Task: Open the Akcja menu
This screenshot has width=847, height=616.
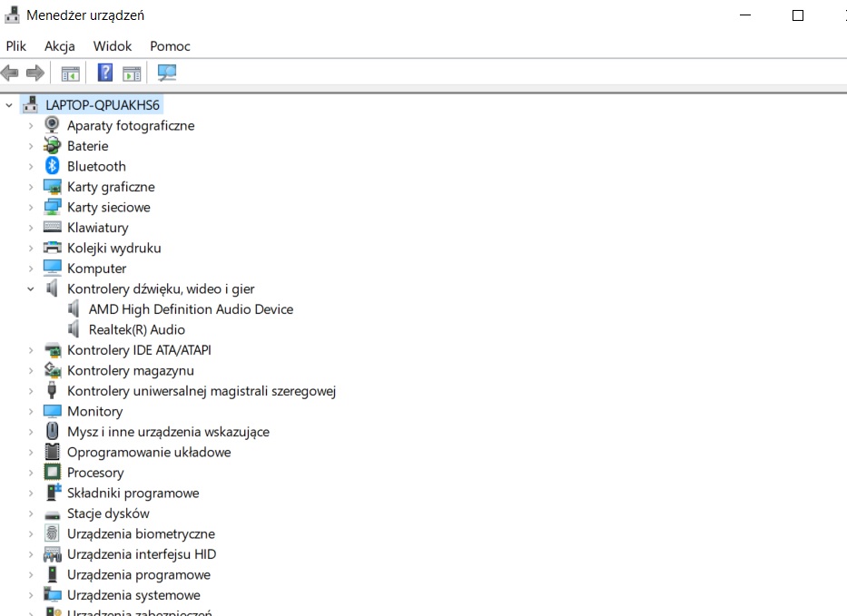Action: [x=59, y=46]
